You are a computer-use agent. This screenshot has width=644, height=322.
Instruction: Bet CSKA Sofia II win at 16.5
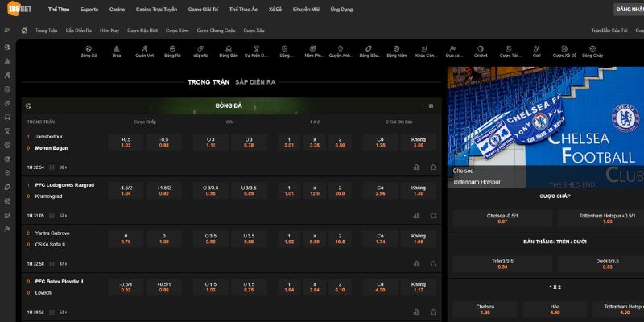(340, 238)
